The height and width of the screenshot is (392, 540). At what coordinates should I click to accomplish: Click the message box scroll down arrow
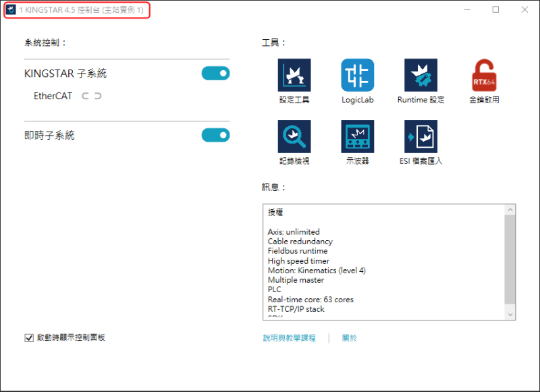(x=510, y=314)
